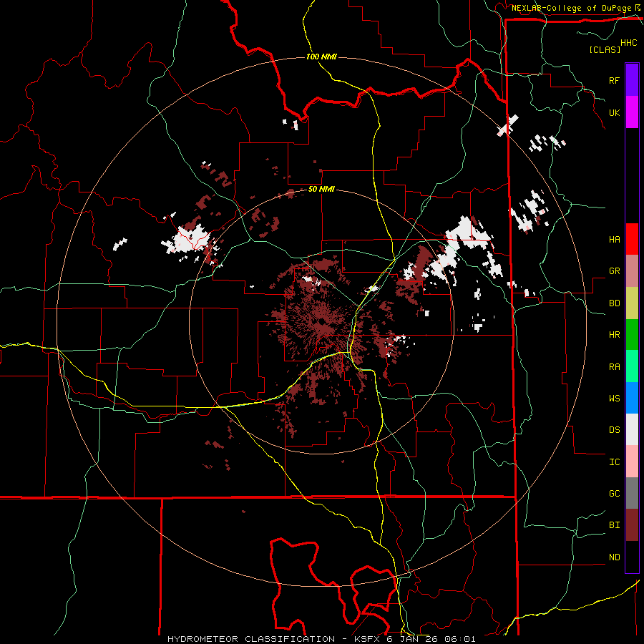The image size is (644, 644).
Task: Click the GC gray legend swatch
Action: 632,493
